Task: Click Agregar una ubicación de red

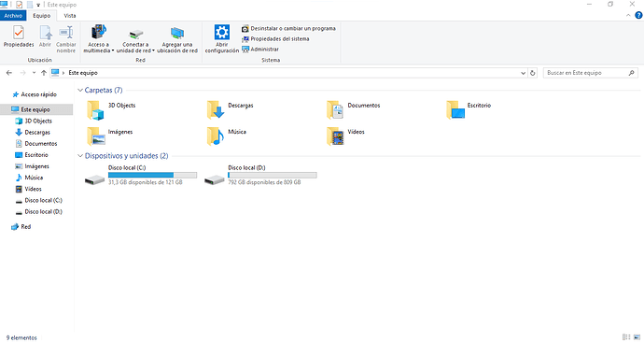Action: tap(177, 39)
